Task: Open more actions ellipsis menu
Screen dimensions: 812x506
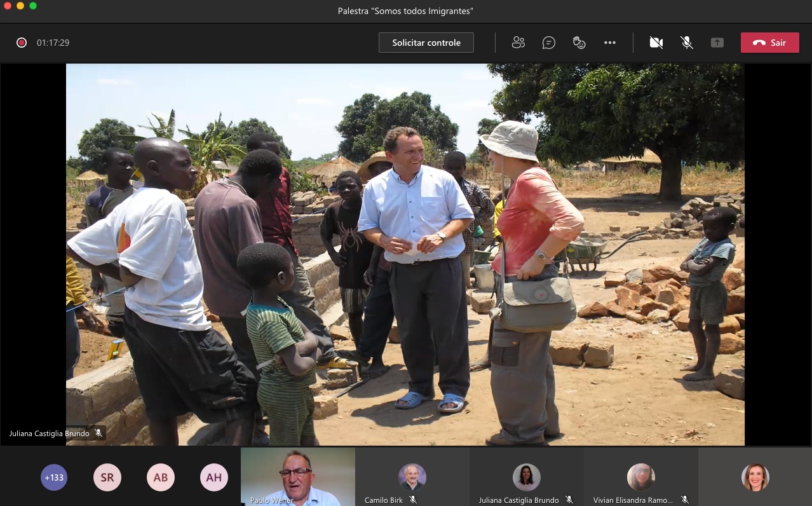Action: coord(610,43)
